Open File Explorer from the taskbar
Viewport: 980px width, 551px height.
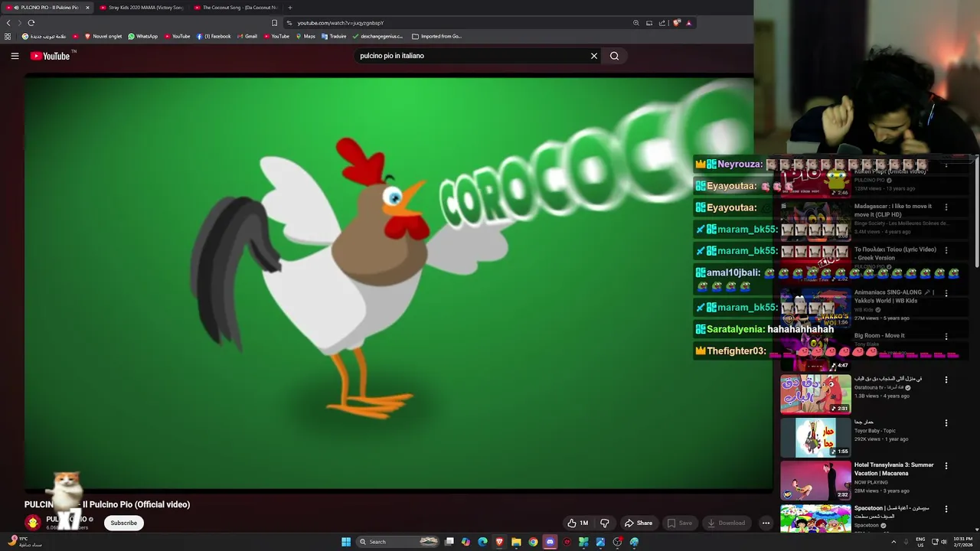tap(516, 542)
